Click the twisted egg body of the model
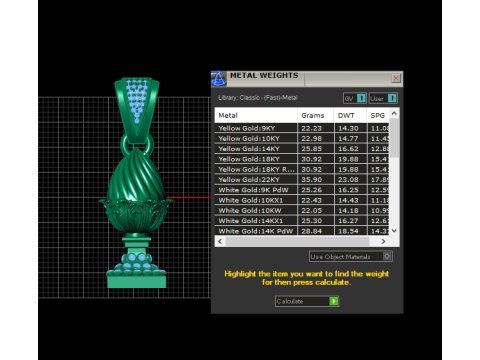The height and width of the screenshot is (360, 480). coord(136,175)
